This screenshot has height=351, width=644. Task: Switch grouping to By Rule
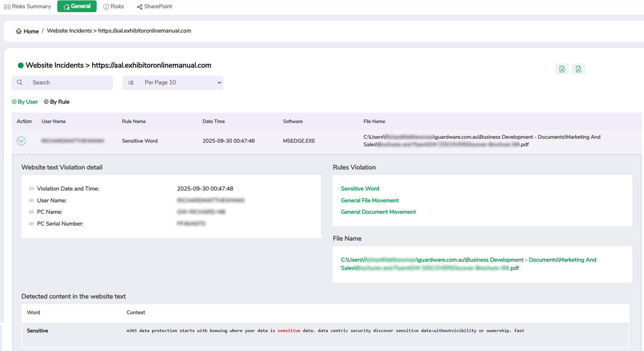coord(57,102)
